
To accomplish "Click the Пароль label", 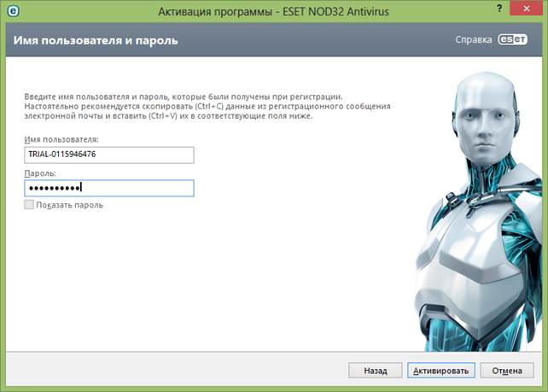I will (x=40, y=173).
